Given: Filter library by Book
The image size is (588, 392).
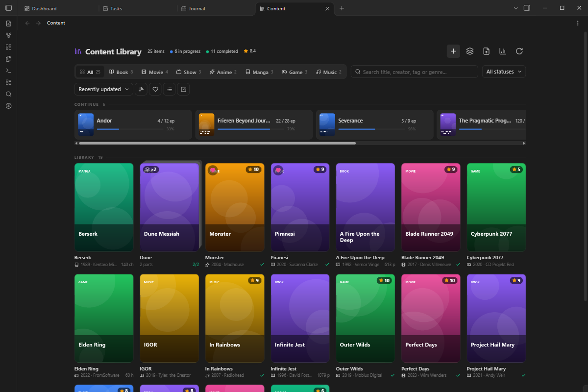Looking at the screenshot, I should pyautogui.click(x=121, y=72).
